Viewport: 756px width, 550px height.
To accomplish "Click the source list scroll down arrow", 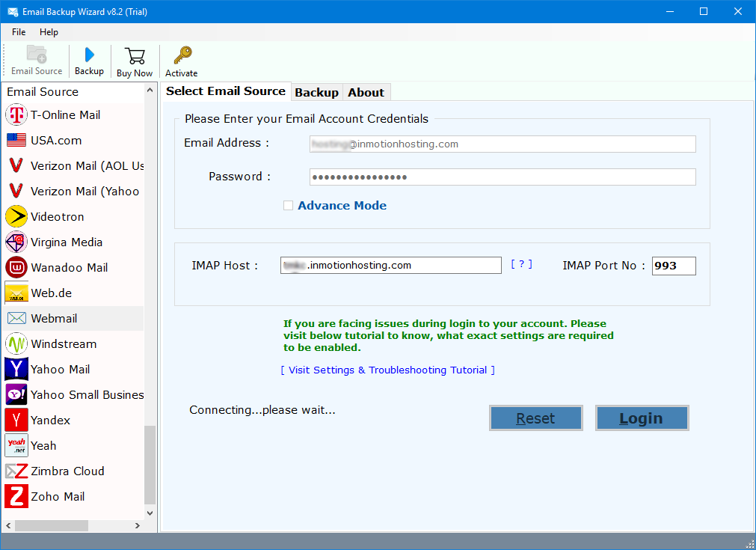I will tap(150, 513).
